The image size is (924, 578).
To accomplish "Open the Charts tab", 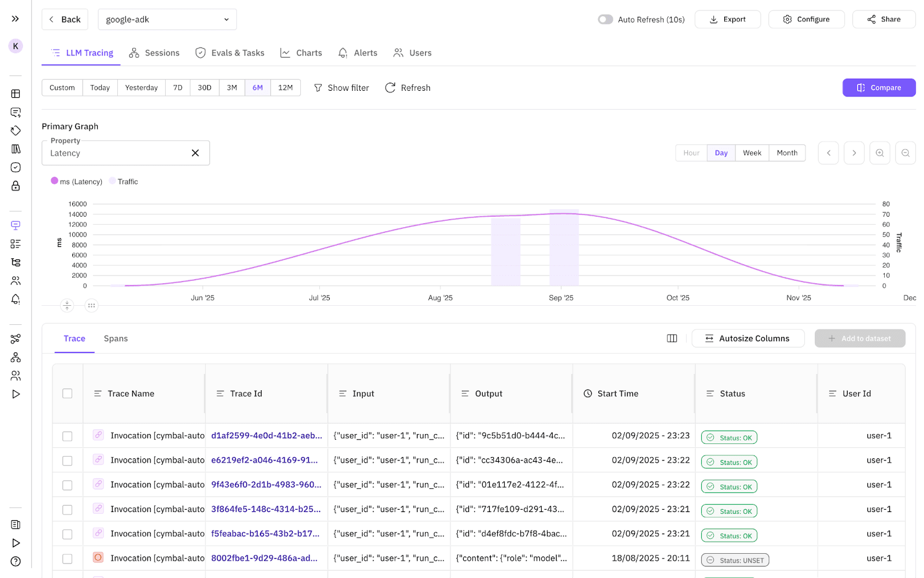I will pyautogui.click(x=301, y=53).
